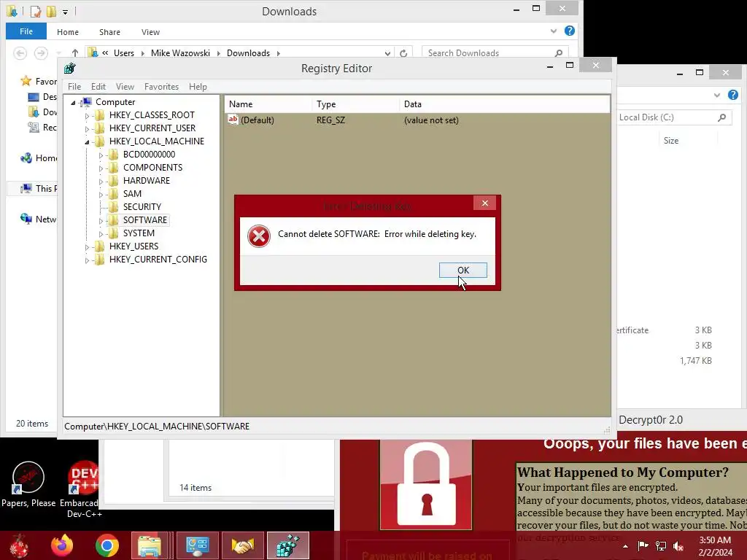Click Registry Editor title bar icon

tap(70, 68)
